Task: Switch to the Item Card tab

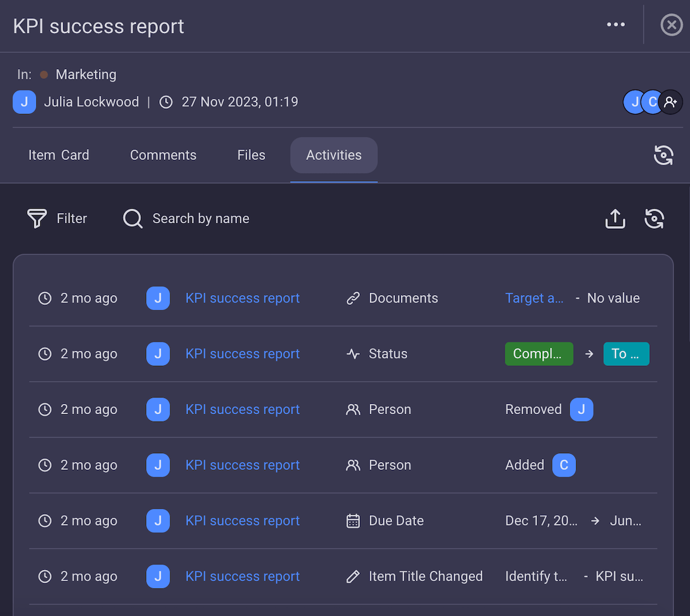Action: tap(59, 155)
